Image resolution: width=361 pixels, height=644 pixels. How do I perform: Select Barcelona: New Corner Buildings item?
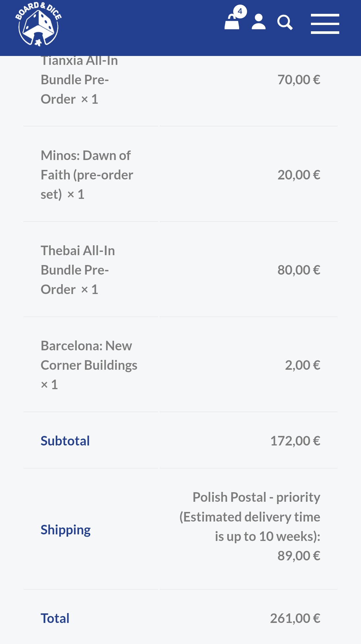(x=89, y=365)
